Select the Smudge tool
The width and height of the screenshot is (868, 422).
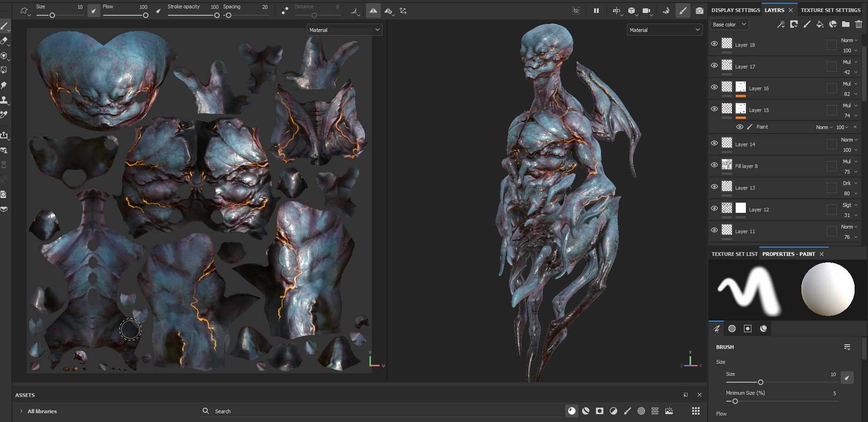pos(4,85)
